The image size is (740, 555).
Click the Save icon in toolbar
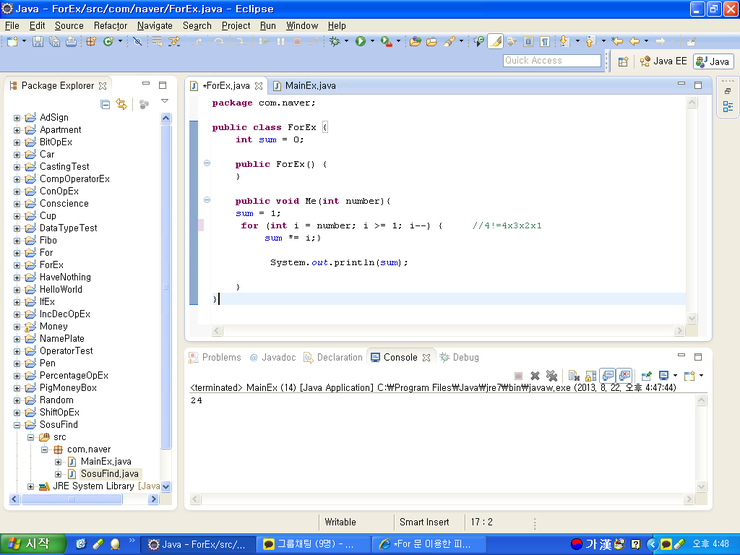point(38,42)
